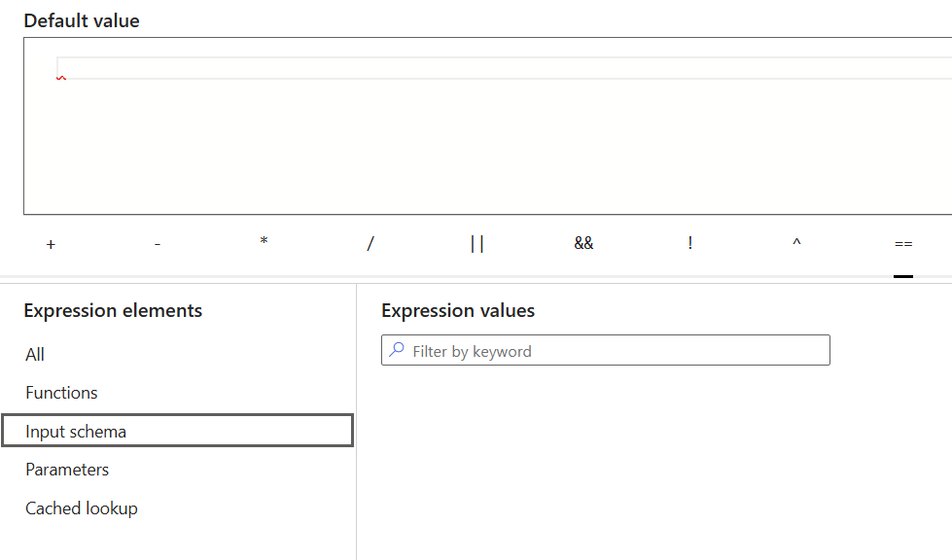Insert the NOT exclamation operator

coord(690,244)
